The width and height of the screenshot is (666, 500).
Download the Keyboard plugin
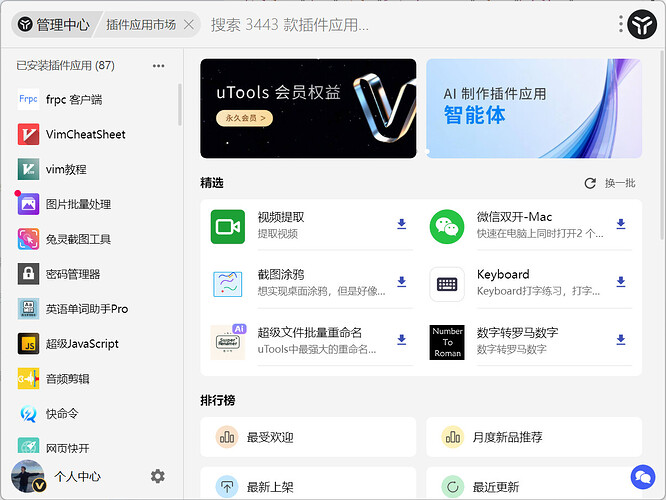pyautogui.click(x=621, y=282)
